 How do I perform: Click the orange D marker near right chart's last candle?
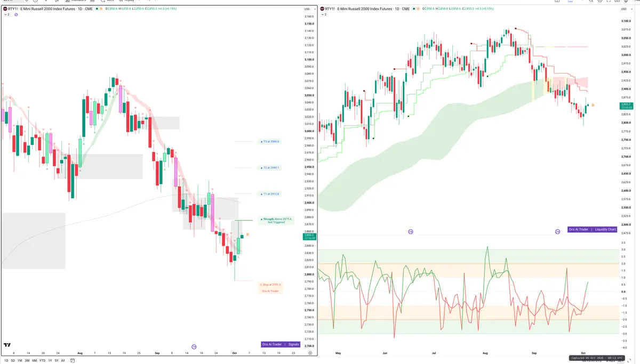593,105
